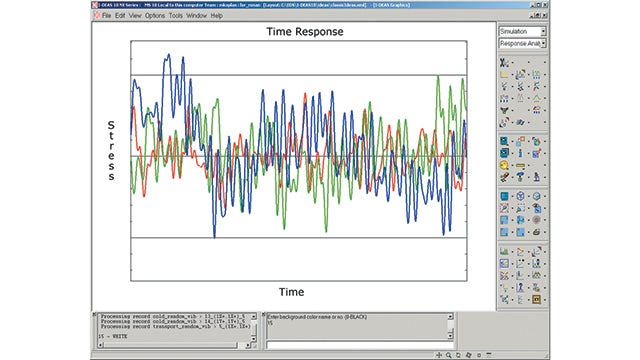Click the list window horizontal scrollbar

(174, 345)
